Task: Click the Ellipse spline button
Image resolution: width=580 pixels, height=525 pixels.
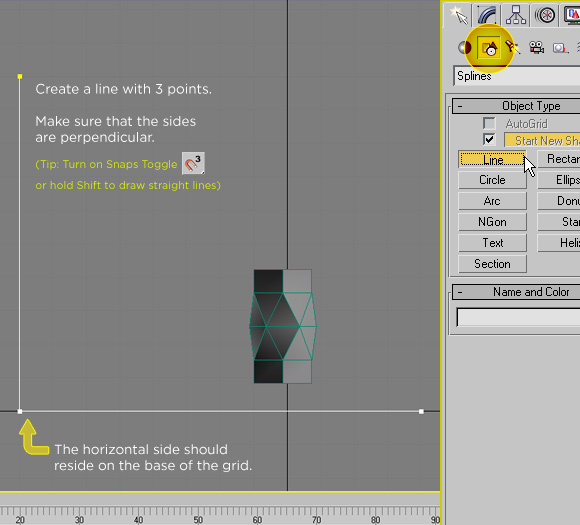Action: pos(559,180)
